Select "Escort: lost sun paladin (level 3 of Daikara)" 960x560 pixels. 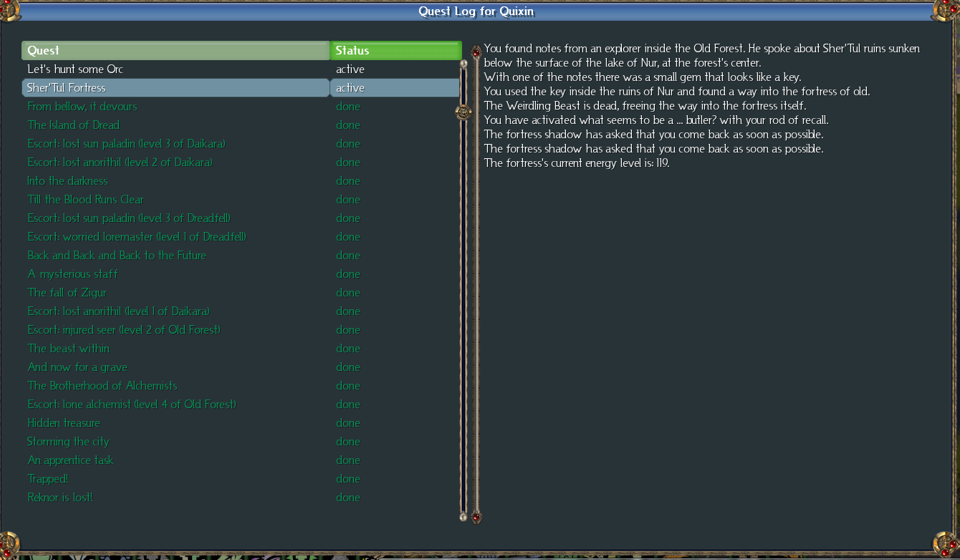176,144
